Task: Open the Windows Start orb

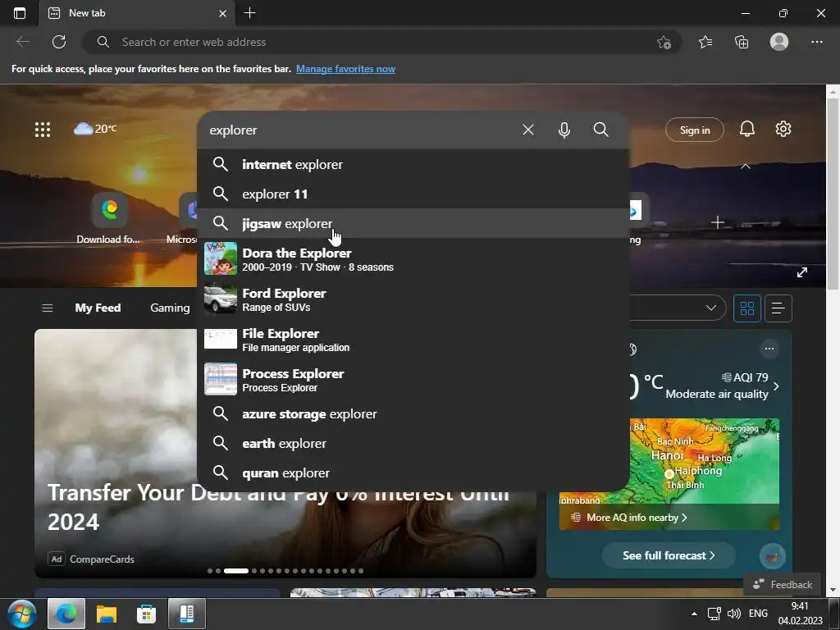Action: 22,614
